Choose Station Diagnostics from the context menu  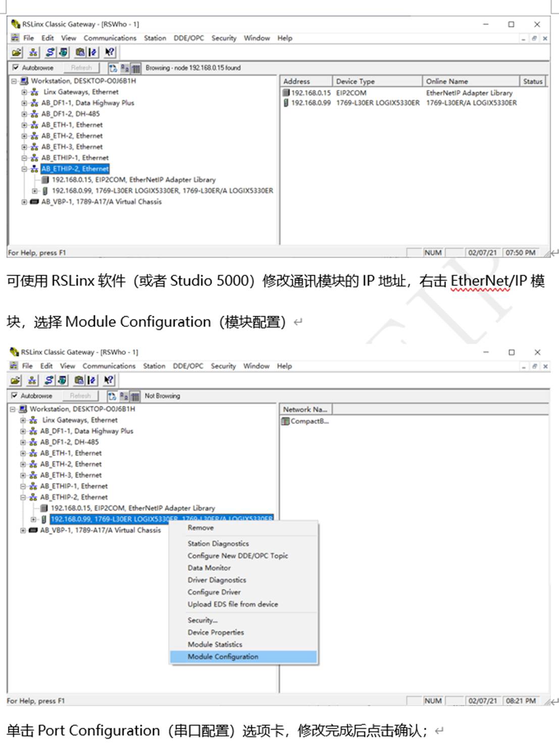(243, 544)
